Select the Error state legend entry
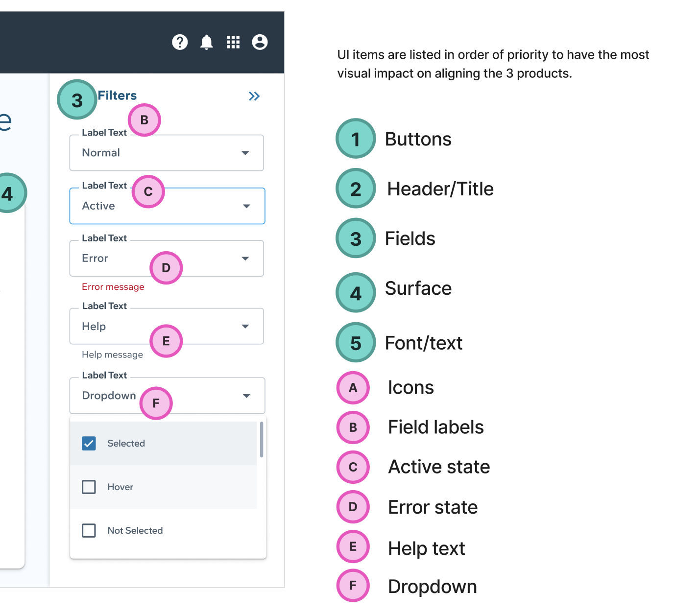 [x=433, y=507]
